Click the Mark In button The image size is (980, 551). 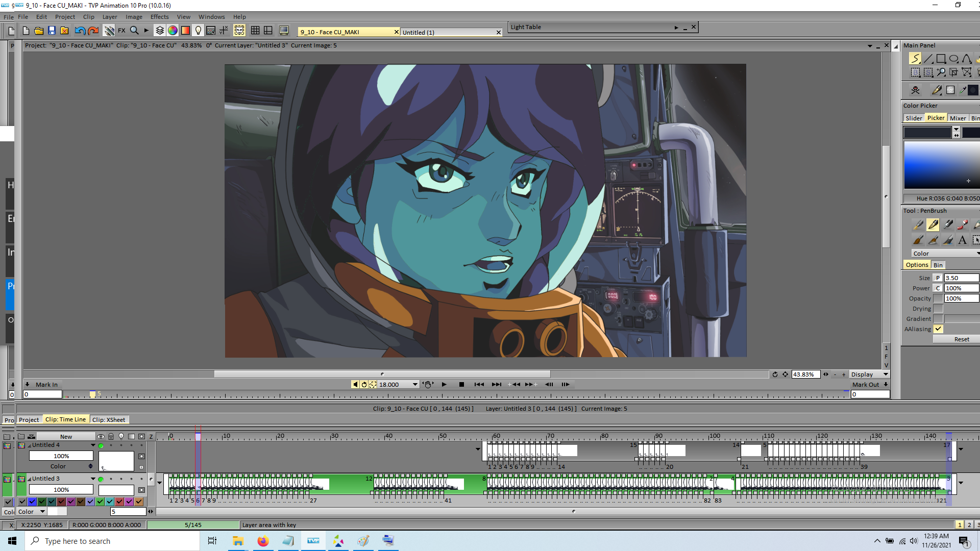[46, 385]
